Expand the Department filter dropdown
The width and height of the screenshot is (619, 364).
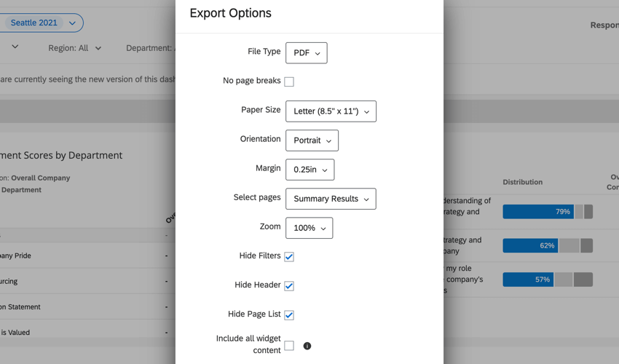pos(149,48)
